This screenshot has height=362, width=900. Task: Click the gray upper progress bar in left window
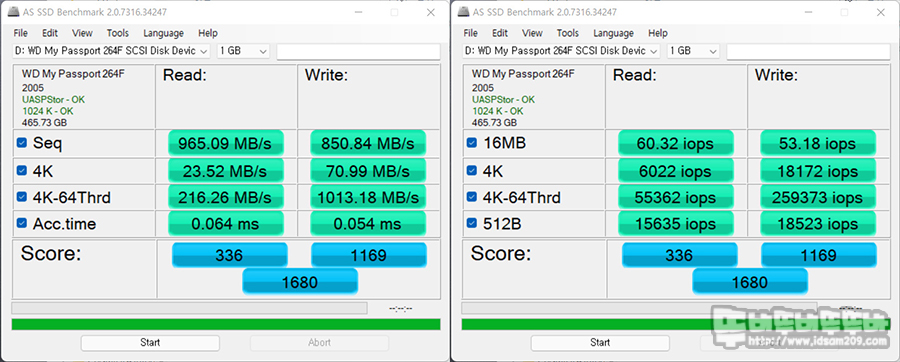click(x=189, y=308)
